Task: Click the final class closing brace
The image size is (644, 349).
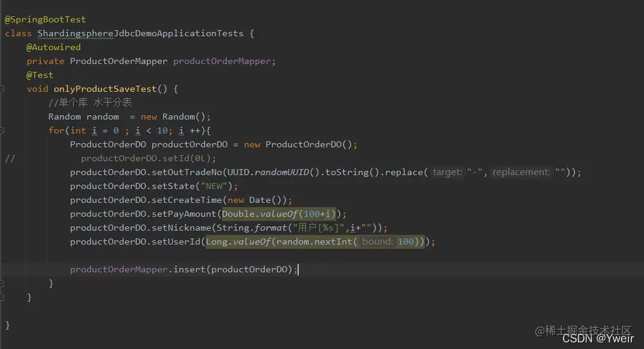Action: [x=7, y=325]
